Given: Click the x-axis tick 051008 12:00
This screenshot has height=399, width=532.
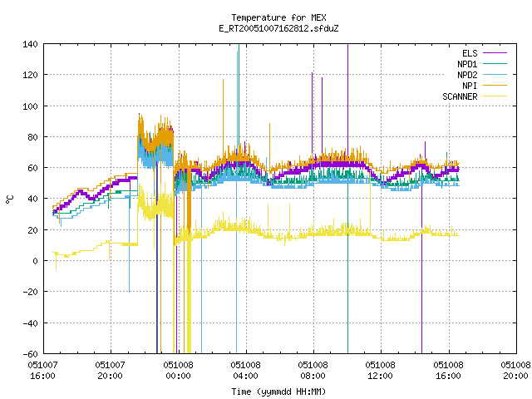Looking at the screenshot, I should tap(381, 371).
